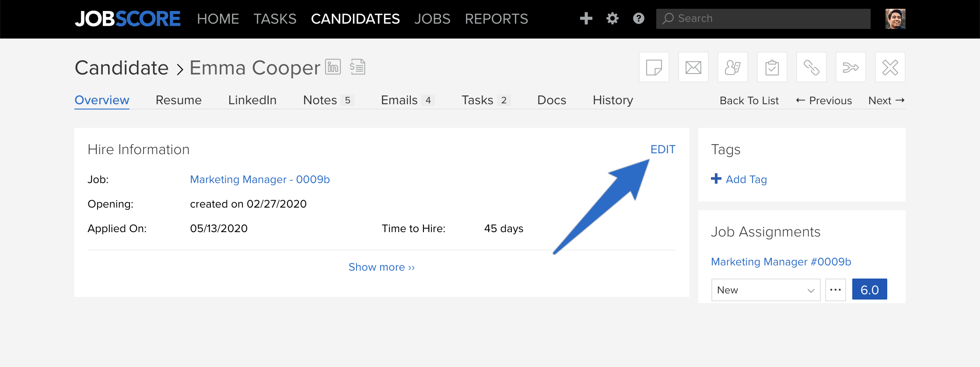The image size is (980, 367).
Task: Open the New stage dropdown
Action: (766, 290)
